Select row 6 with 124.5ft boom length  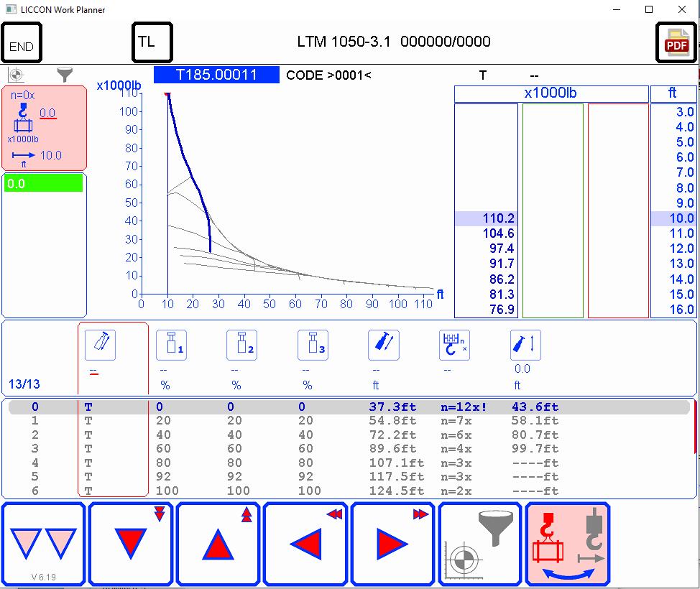[x=349, y=491]
